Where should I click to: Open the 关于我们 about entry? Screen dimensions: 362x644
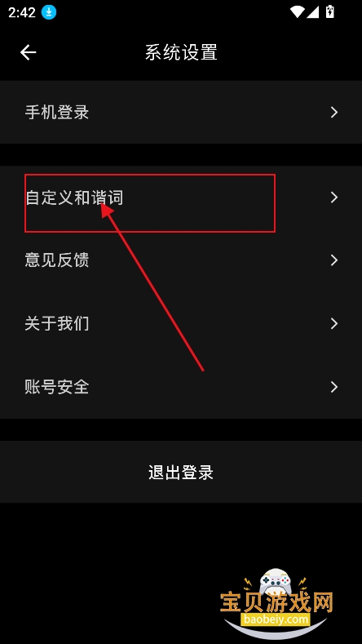[181, 324]
